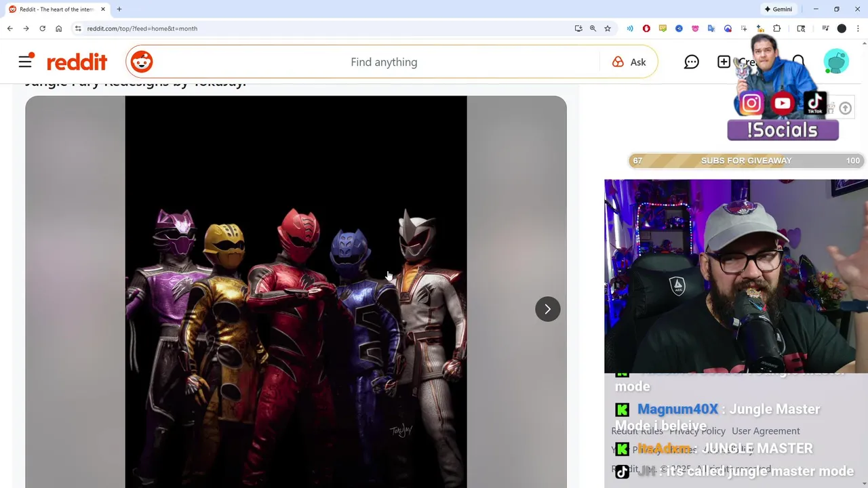Open the user avatar profile menu
Screen dimensions: 868x488
pyautogui.click(x=836, y=62)
